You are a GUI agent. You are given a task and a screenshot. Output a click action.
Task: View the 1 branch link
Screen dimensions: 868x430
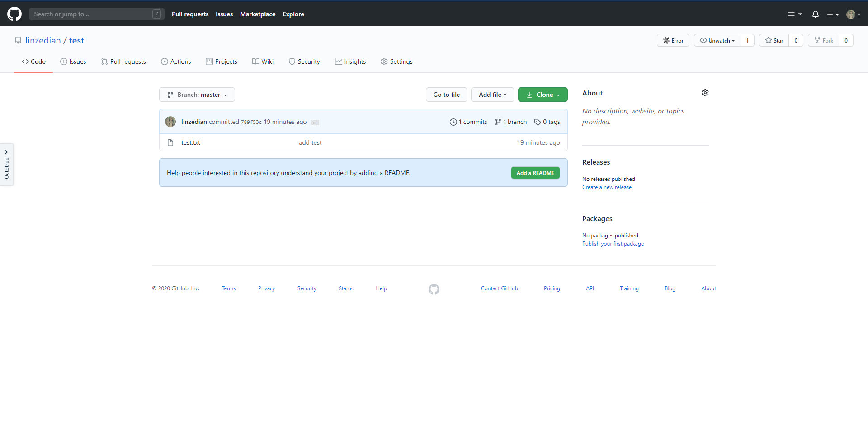click(511, 122)
